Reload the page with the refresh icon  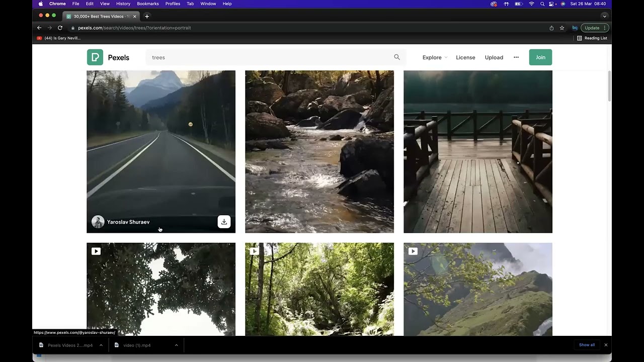click(60, 28)
